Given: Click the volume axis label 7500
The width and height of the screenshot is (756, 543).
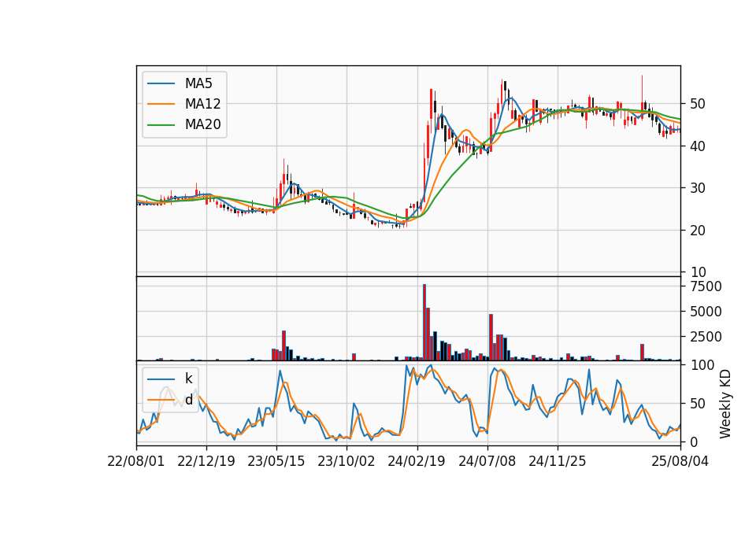Looking at the screenshot, I should (706, 286).
